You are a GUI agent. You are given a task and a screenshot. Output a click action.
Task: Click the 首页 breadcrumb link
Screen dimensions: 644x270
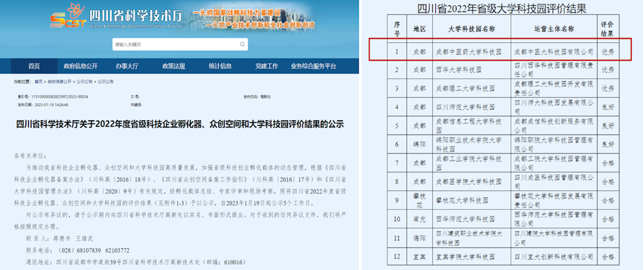pos(39,82)
